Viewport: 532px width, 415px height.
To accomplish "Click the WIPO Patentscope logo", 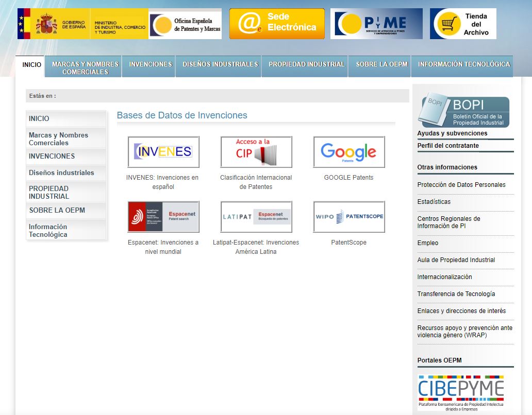I will pyautogui.click(x=349, y=217).
